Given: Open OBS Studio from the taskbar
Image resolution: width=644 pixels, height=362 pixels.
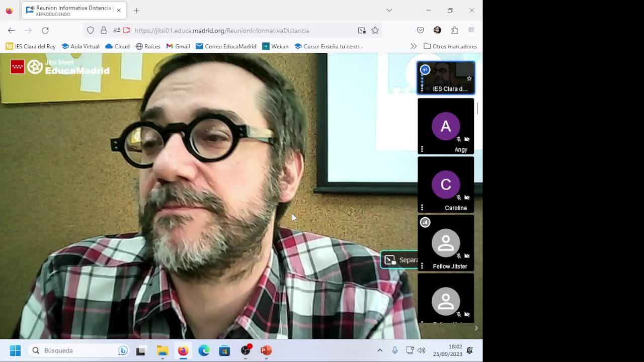Looking at the screenshot, I should point(246,350).
